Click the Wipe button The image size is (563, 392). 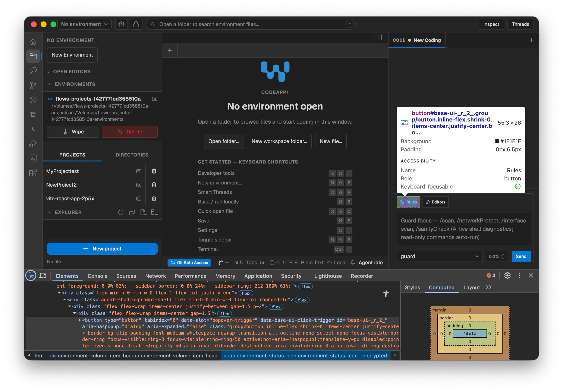tap(73, 132)
